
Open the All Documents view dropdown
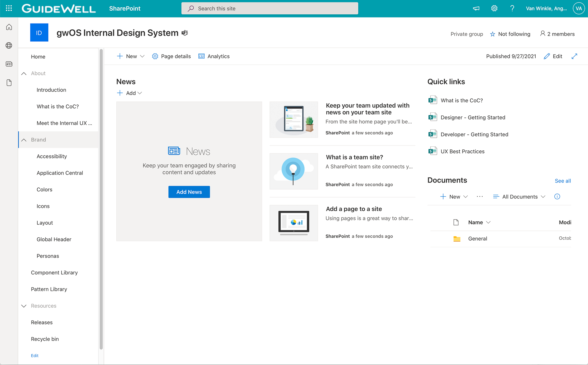click(519, 197)
